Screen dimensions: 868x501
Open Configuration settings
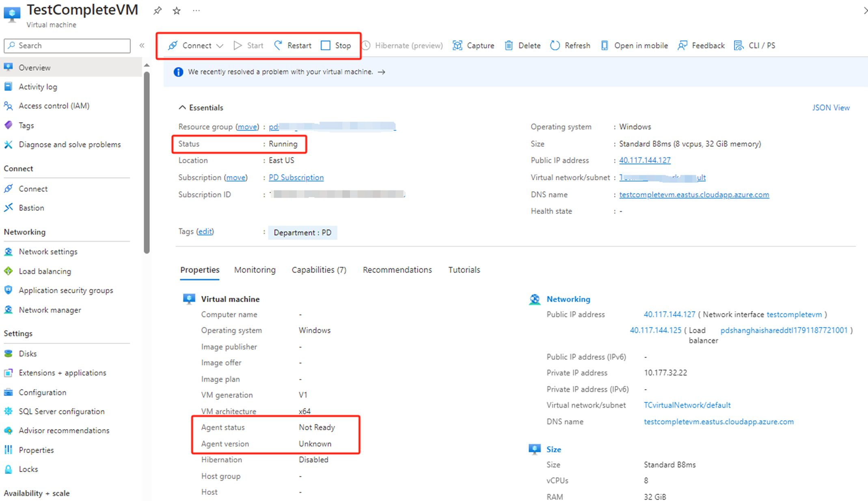42,392
